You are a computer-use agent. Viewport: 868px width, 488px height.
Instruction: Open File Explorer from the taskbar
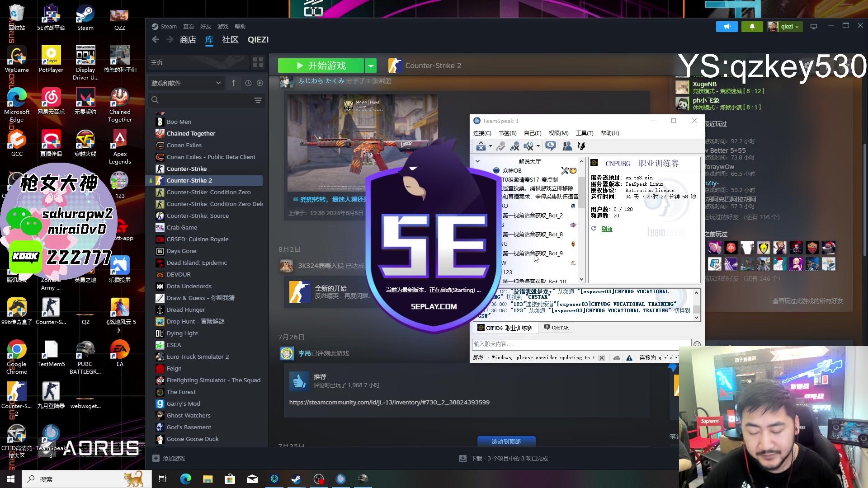(208, 479)
